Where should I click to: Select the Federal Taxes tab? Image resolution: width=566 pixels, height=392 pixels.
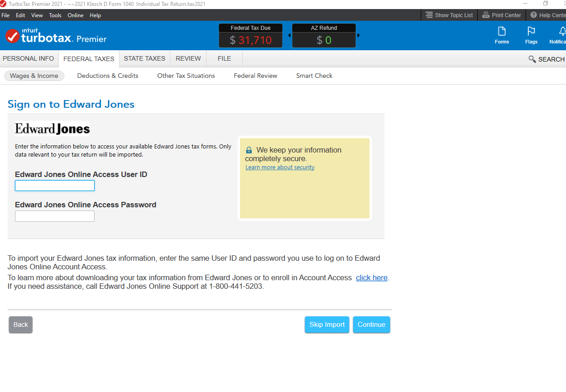(89, 59)
